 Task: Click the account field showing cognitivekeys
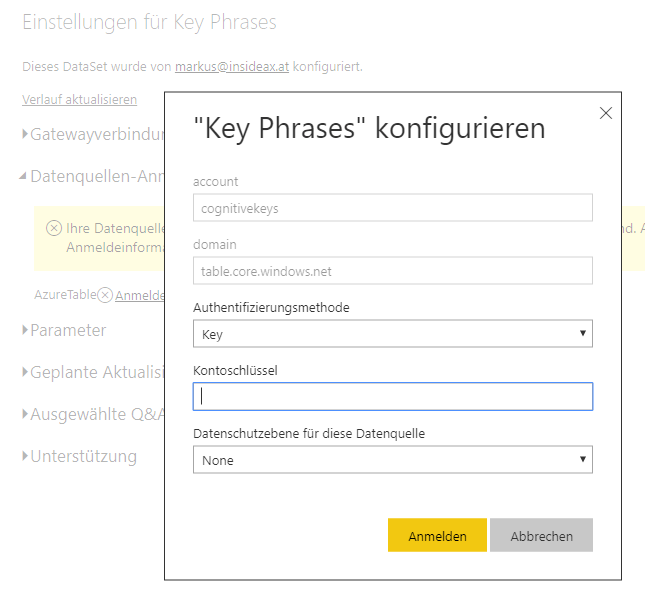point(392,207)
